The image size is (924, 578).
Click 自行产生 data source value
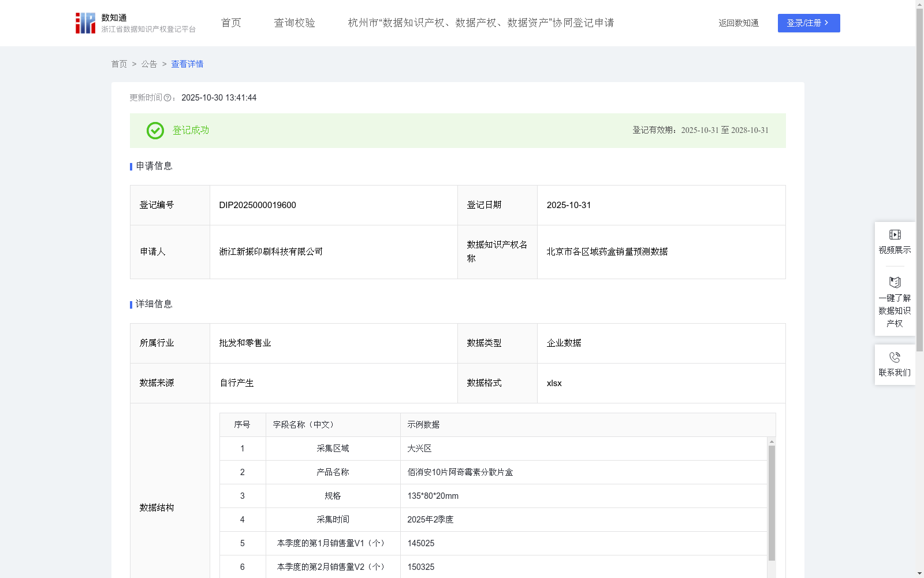tap(237, 383)
